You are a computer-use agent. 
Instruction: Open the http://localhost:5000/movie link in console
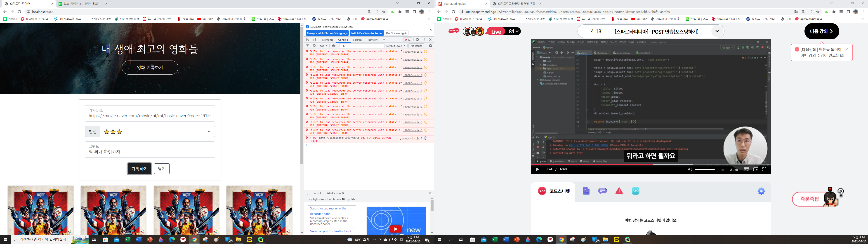pos(339,138)
